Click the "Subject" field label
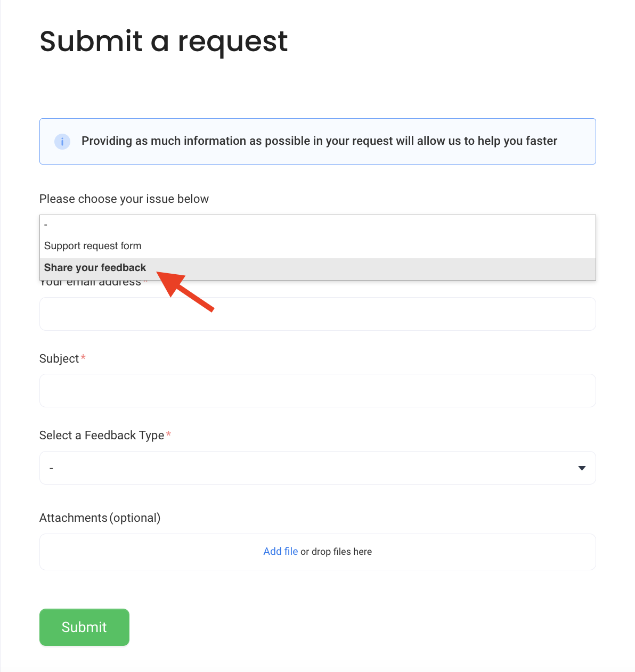Image resolution: width=635 pixels, height=672 pixels. click(x=59, y=359)
